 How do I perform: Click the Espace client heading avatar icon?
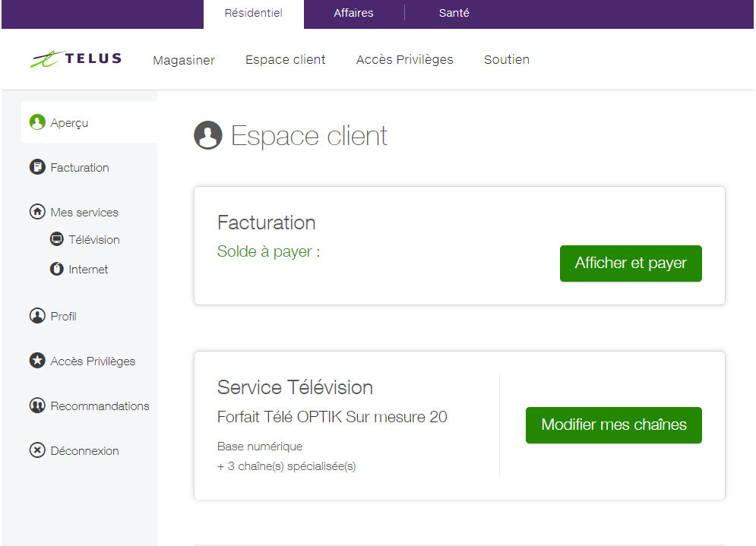[x=207, y=135]
